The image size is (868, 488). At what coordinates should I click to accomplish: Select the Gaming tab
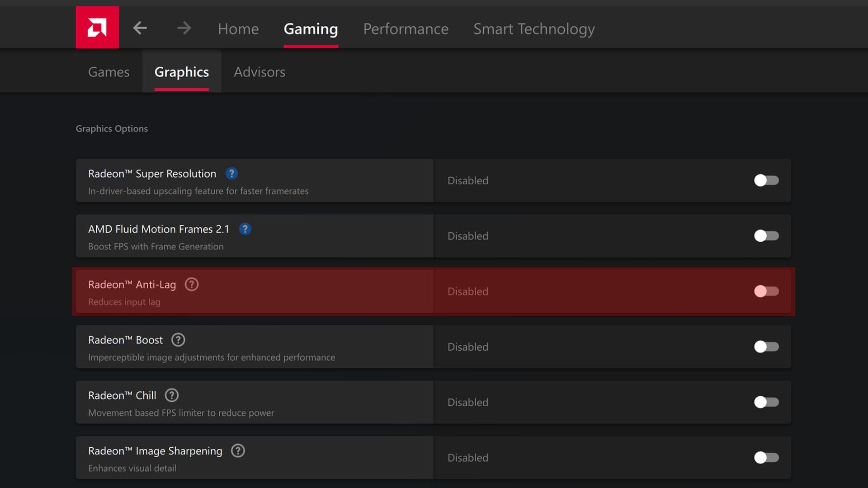tap(311, 29)
